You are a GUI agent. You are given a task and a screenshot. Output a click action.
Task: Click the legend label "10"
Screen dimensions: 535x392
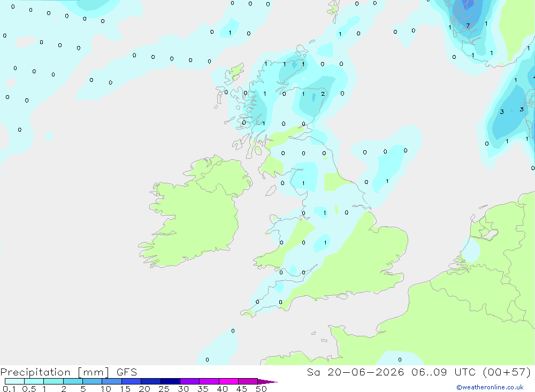click(x=105, y=389)
